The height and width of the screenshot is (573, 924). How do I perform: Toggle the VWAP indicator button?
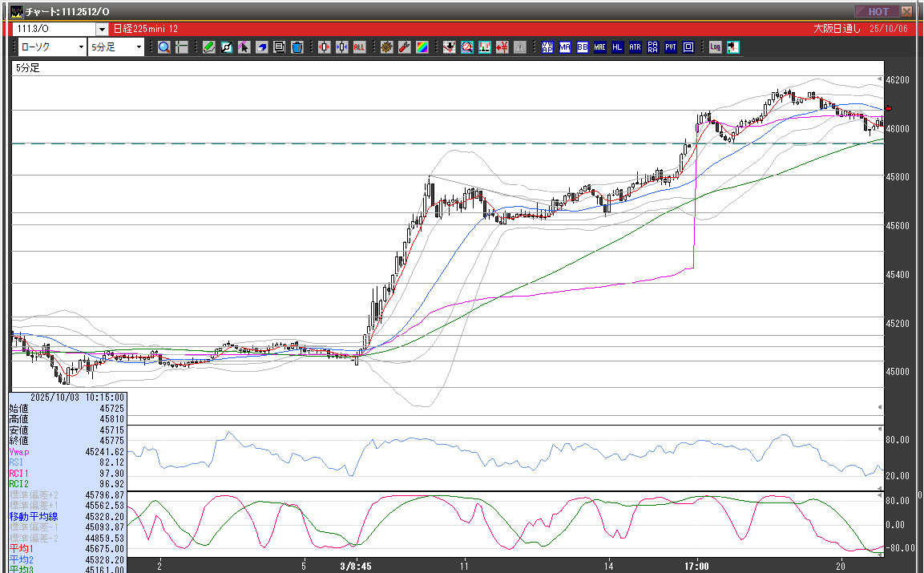[x=547, y=47]
